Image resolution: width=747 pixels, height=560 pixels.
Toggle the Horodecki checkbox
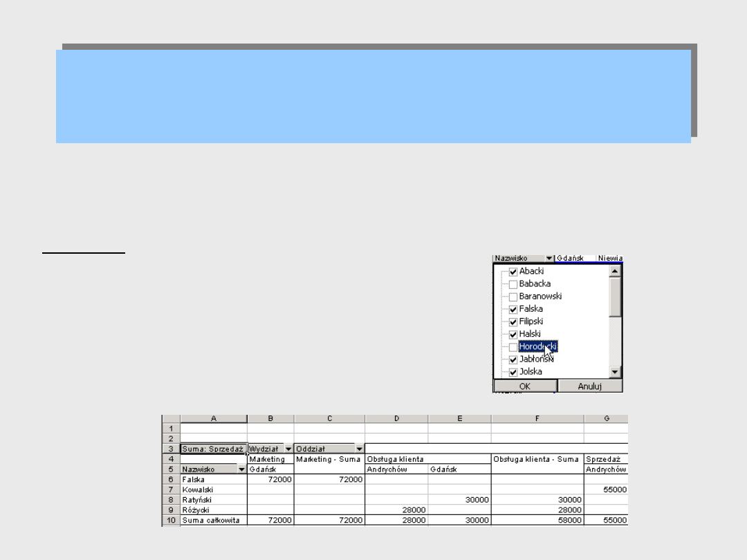tap(513, 347)
